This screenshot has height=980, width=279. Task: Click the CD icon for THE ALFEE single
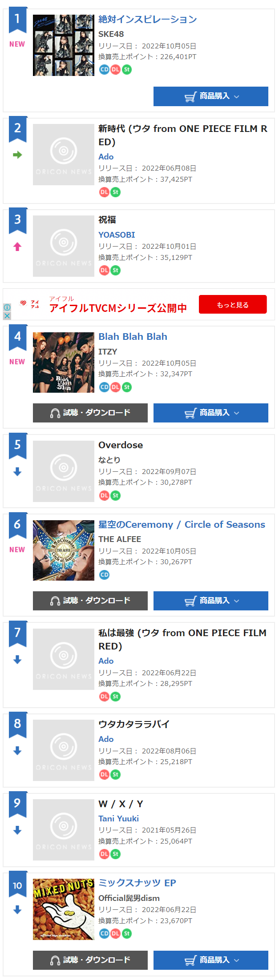104,574
